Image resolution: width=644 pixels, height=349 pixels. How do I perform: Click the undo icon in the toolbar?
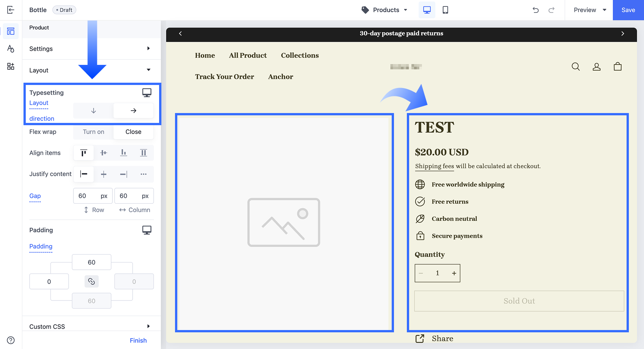point(536,10)
